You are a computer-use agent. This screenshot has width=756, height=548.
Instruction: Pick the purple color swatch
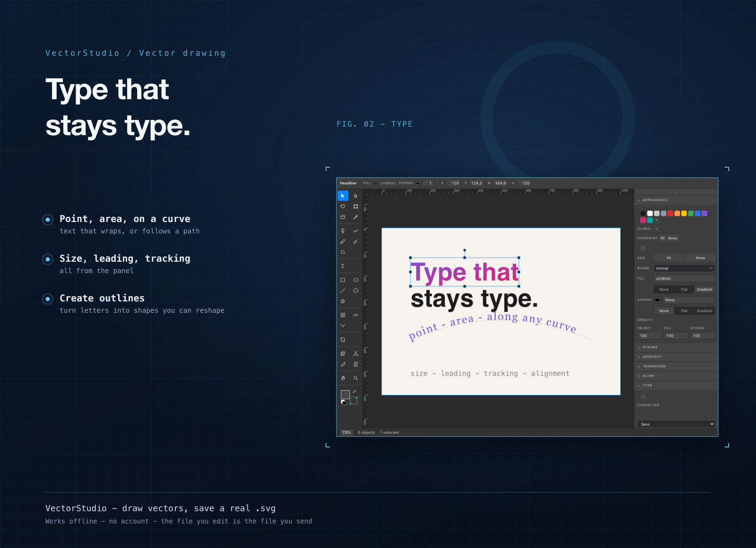704,214
